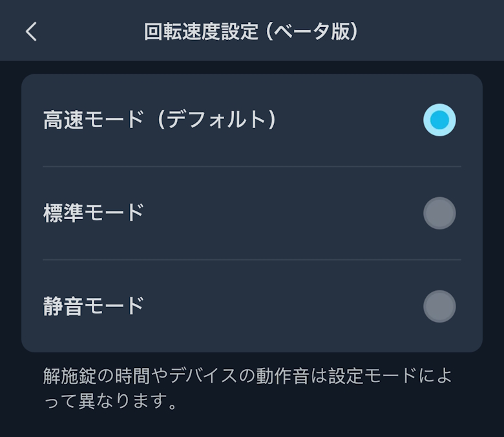Click the 静音モード label text
Screen dimensions: 504x437
[93, 306]
